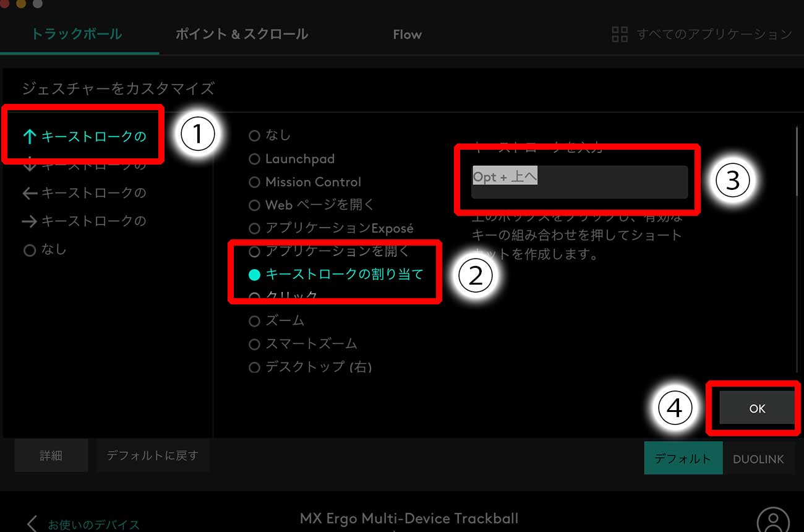Select the デフォルト mode button

click(x=683, y=458)
